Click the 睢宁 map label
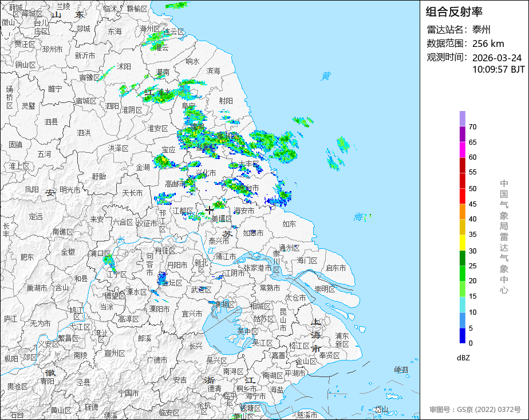Image resolution: width=529 pixels, height=420 pixels. (56, 89)
